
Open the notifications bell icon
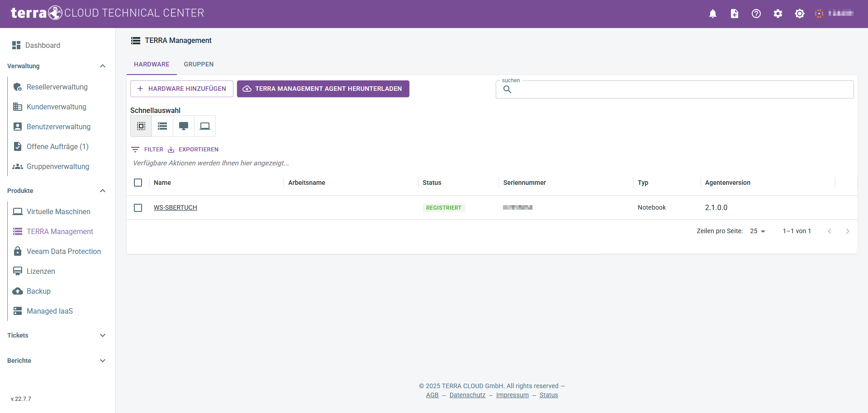coord(713,14)
